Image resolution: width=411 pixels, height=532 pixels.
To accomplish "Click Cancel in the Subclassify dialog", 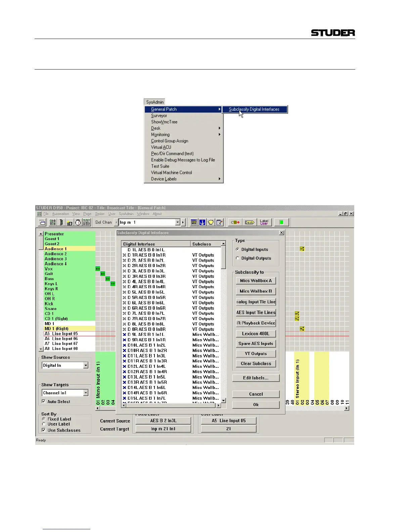I will (256, 394).
